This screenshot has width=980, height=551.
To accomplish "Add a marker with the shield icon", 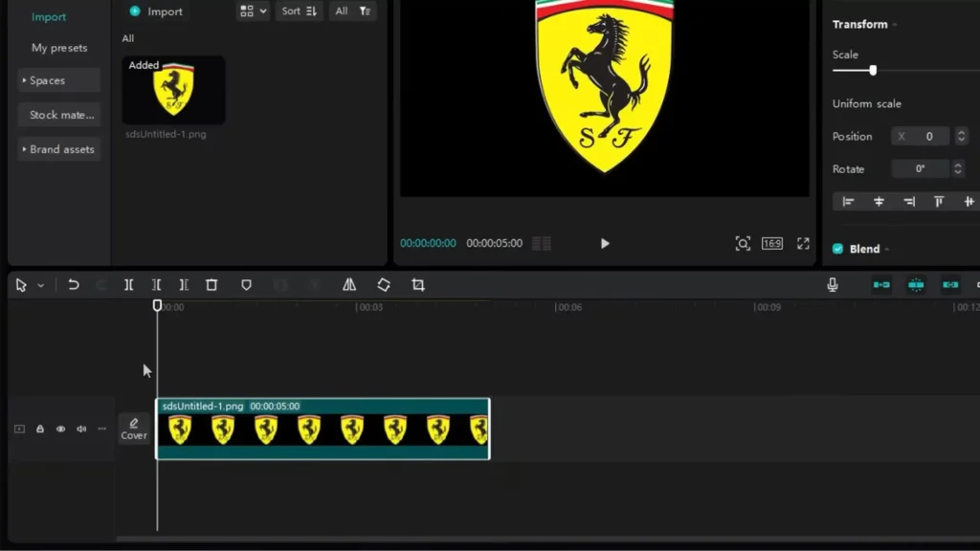I will 246,285.
